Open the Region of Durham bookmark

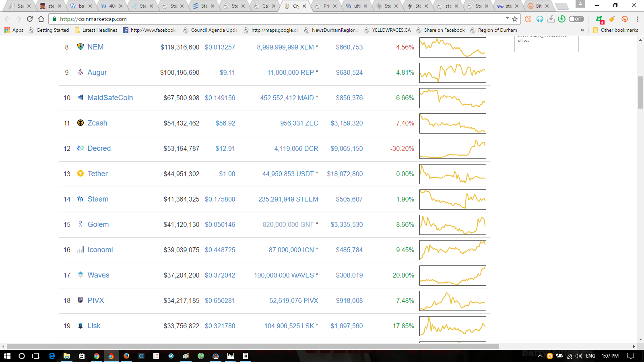[x=493, y=30]
